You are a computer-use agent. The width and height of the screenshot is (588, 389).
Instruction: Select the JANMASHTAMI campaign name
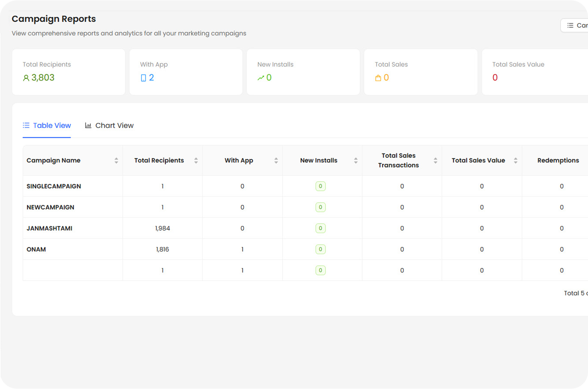49,228
